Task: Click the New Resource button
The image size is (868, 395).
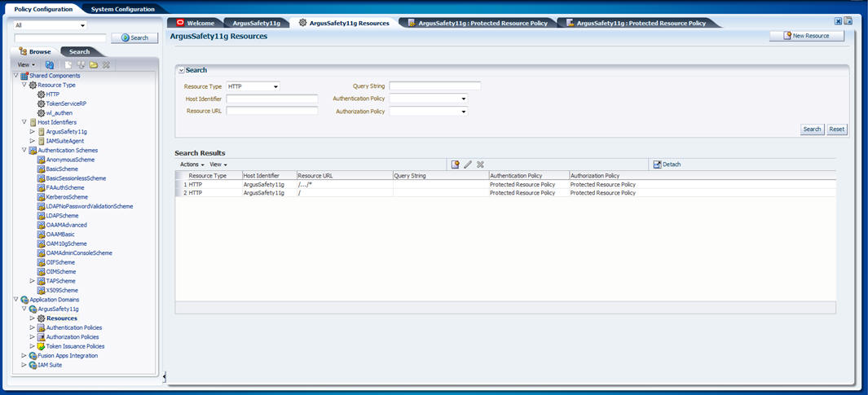Action: [807, 35]
